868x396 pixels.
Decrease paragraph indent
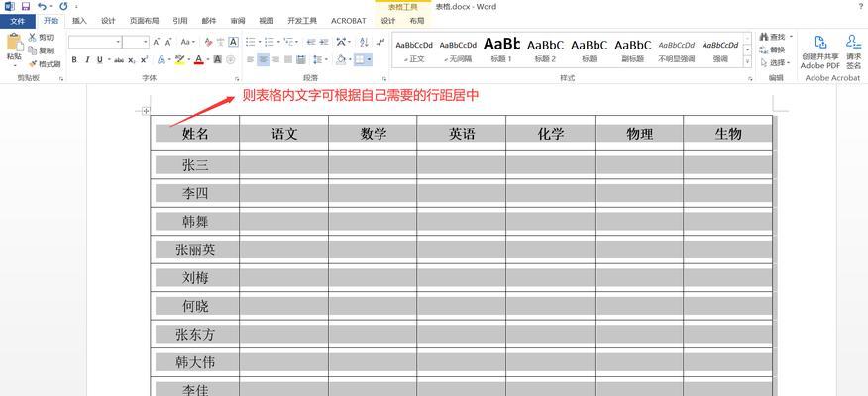(x=311, y=42)
